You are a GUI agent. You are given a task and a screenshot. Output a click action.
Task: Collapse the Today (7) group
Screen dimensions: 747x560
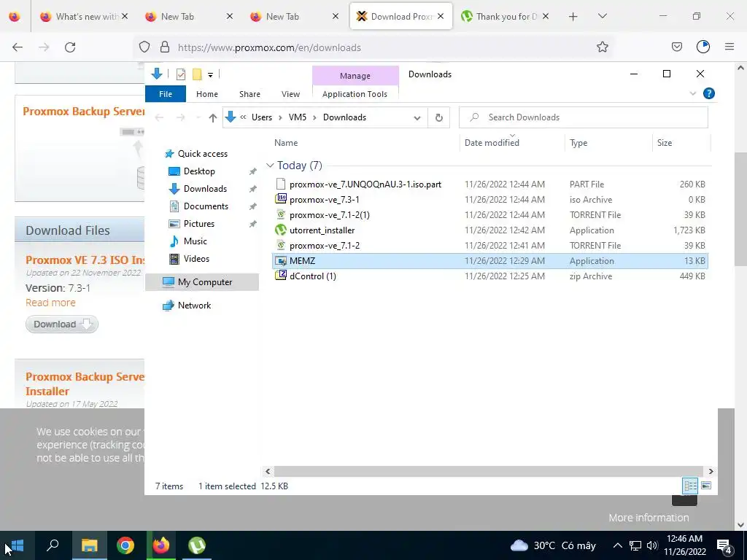click(270, 166)
